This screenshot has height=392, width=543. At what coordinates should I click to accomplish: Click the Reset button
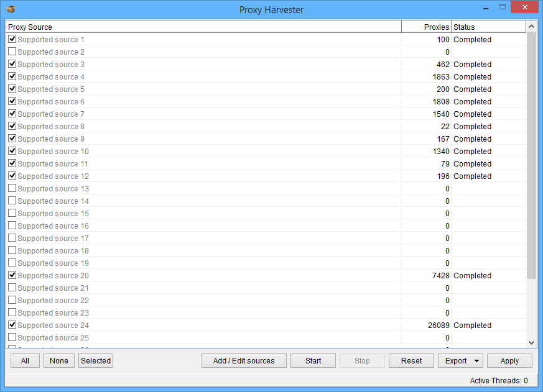[411, 361]
